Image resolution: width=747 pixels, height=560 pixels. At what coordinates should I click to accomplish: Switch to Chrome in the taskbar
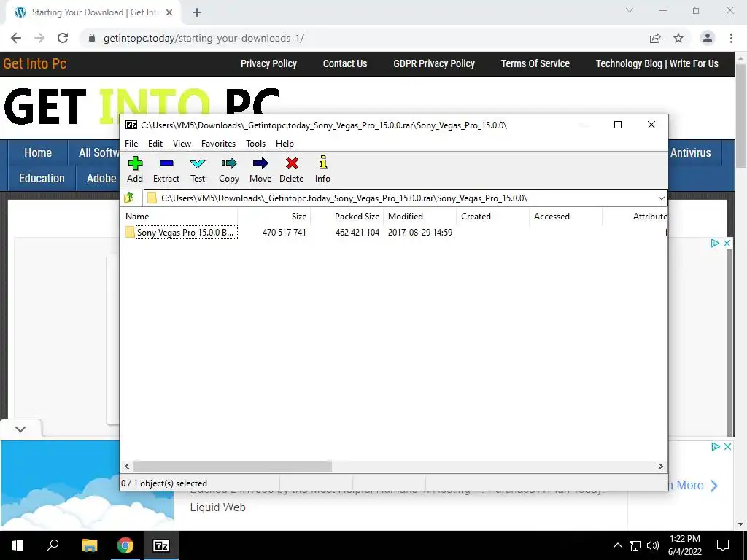(x=125, y=545)
